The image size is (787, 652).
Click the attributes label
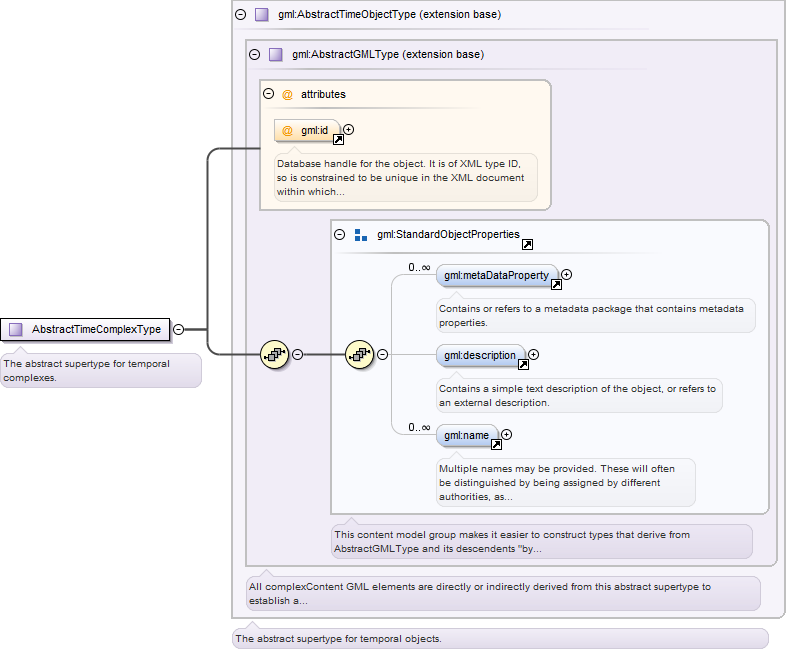pos(323,94)
